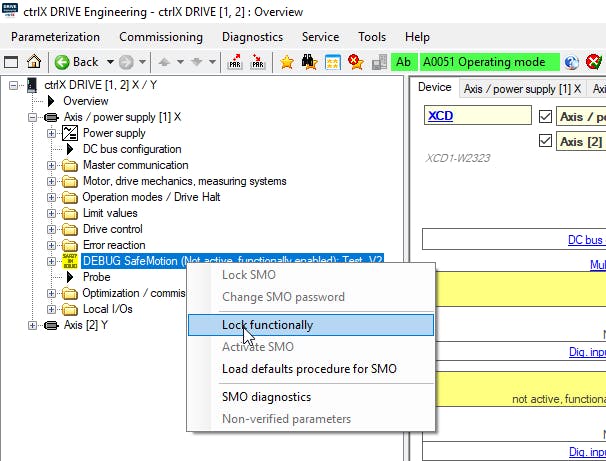
Task: Open the Back history dropdown arrow
Action: (110, 62)
